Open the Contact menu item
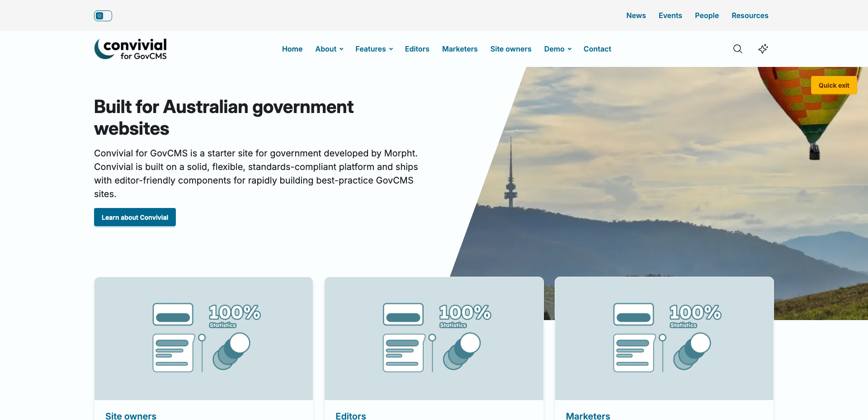 [x=597, y=49]
